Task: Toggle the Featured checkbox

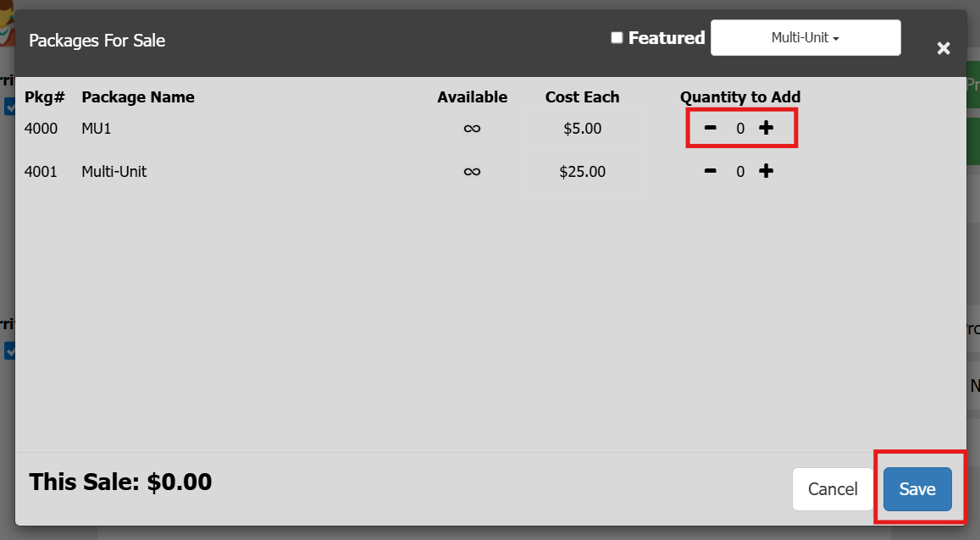Action: click(617, 38)
